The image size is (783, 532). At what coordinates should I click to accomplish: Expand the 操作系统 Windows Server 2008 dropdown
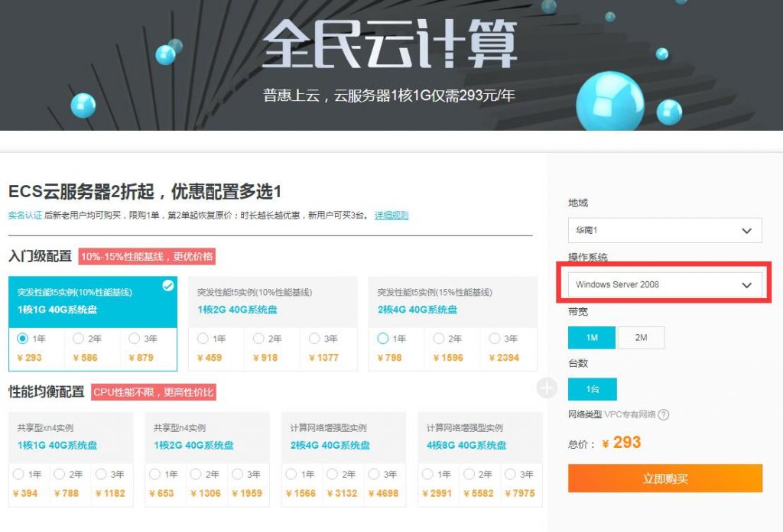[664, 284]
